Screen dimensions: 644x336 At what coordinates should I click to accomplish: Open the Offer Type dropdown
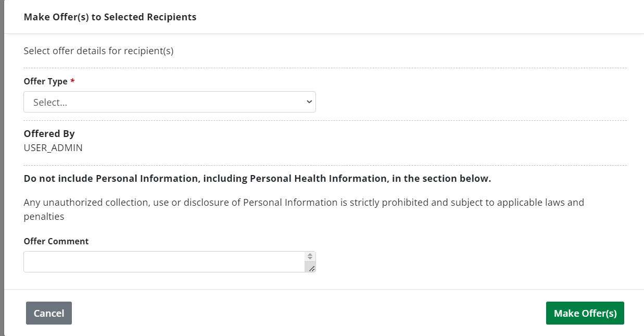[x=169, y=102]
